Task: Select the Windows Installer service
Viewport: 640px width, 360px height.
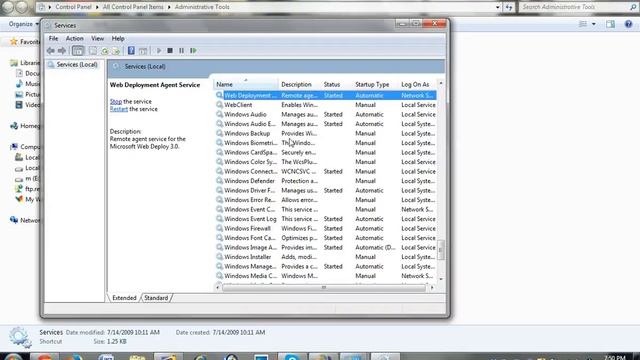Action: [325, 257]
